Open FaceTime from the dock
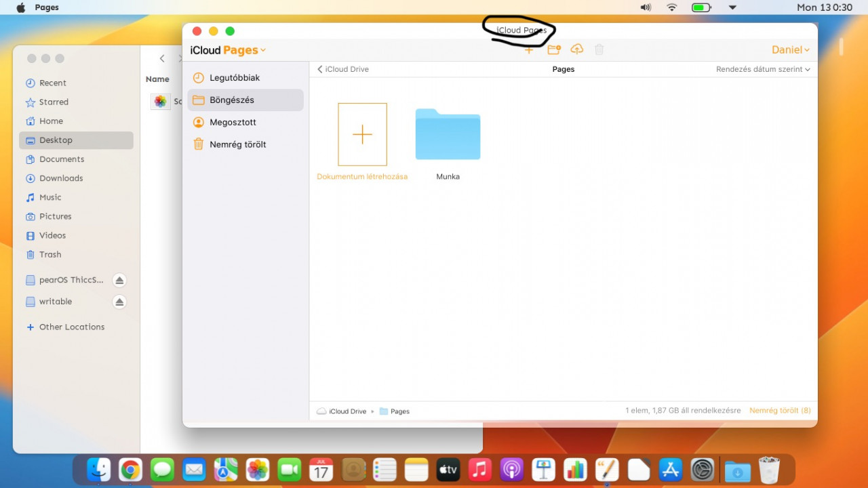Screen dimensions: 868x488 tap(290, 470)
